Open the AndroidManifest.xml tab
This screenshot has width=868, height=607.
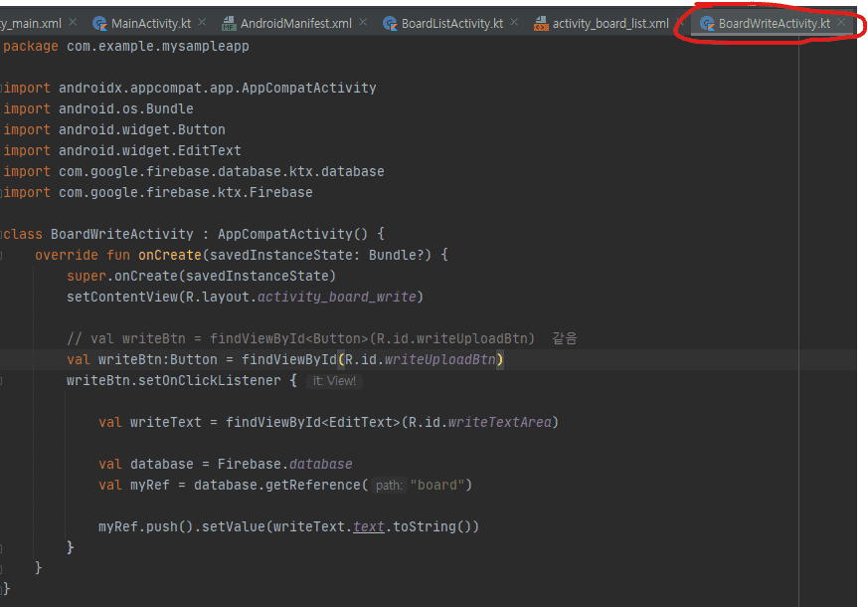[x=295, y=23]
